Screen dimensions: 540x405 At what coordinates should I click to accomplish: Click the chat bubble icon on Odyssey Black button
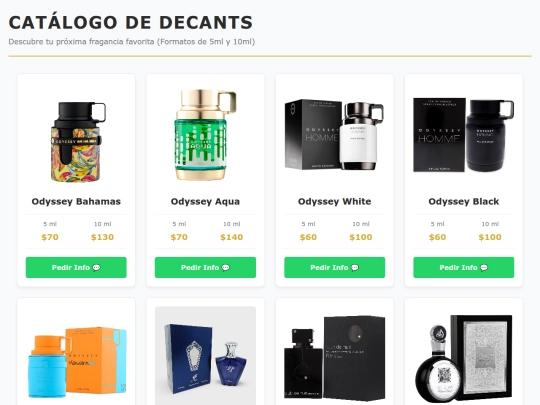tap(484, 268)
